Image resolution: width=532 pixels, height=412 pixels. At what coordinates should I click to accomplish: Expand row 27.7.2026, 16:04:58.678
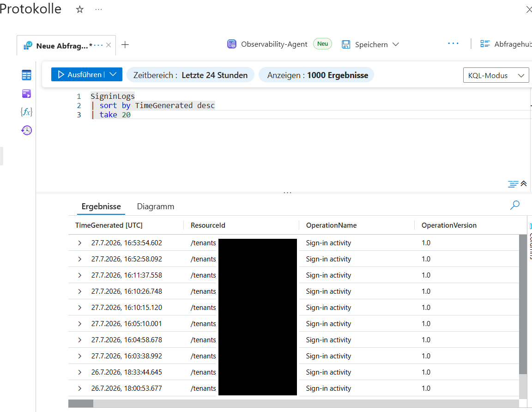[x=80, y=339]
